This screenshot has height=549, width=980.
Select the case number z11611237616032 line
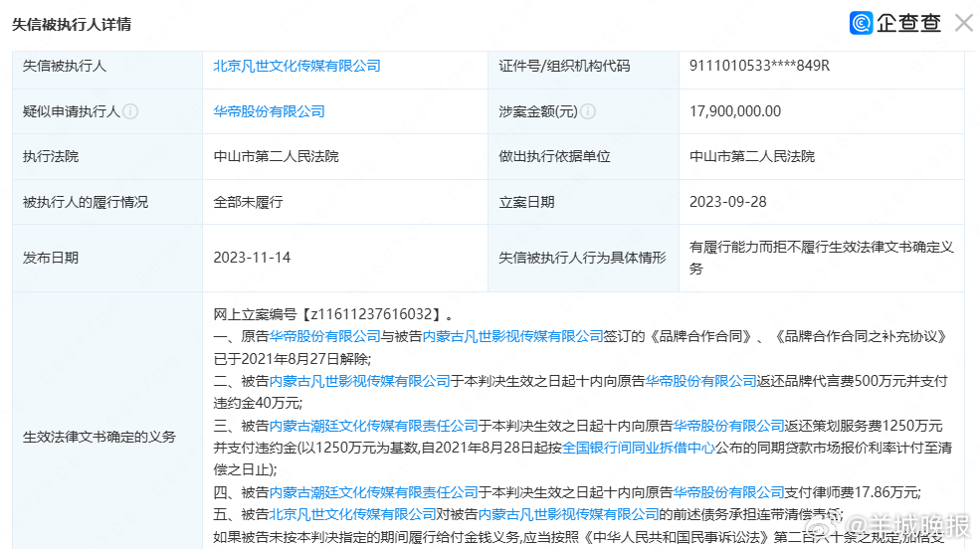tap(333, 314)
